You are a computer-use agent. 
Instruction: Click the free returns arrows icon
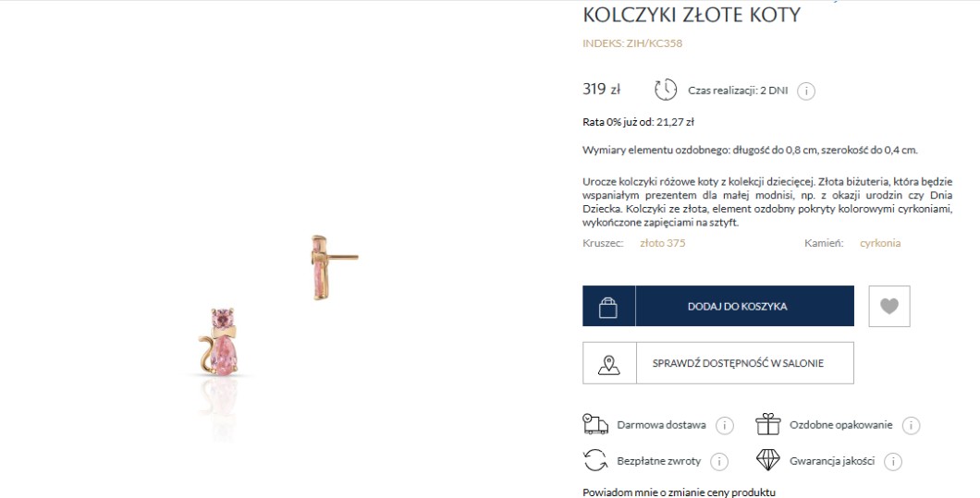click(x=594, y=460)
